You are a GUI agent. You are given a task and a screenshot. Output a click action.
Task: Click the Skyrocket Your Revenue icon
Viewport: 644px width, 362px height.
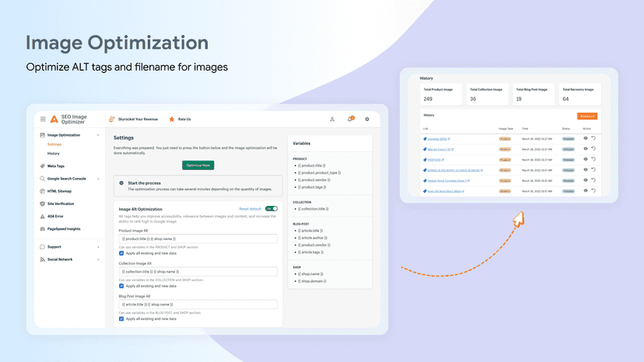coord(112,119)
